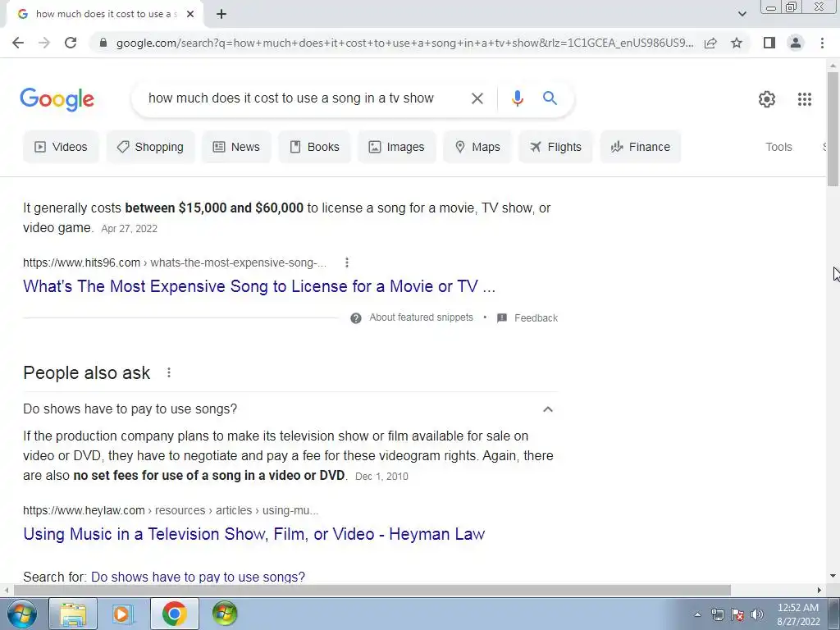Start voice search with the microphone icon
840x630 pixels.
click(517, 98)
